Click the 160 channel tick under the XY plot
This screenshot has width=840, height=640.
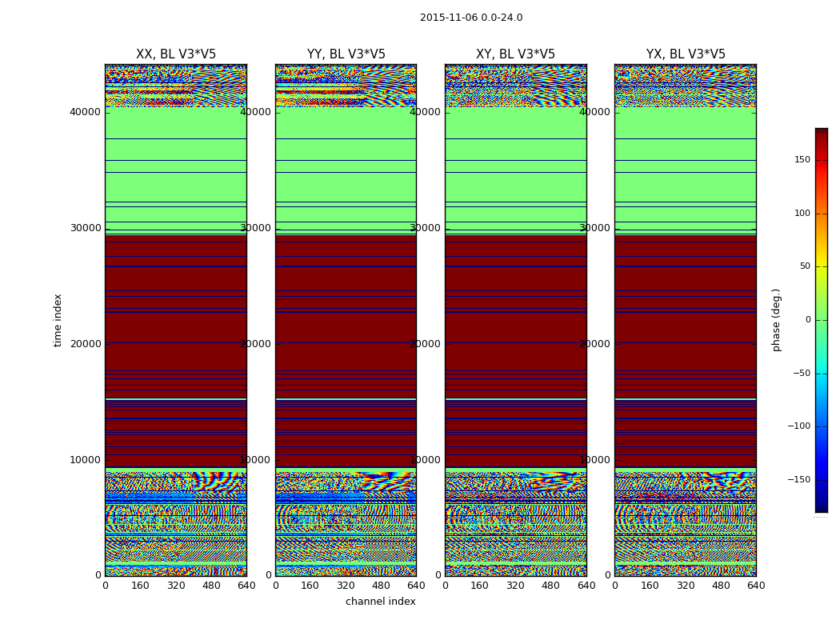(480, 586)
